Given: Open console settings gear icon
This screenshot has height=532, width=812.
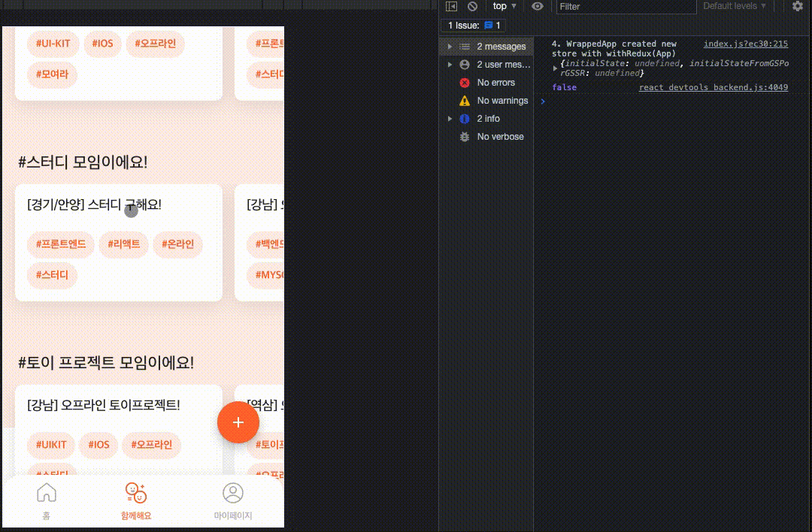Looking at the screenshot, I should [798, 6].
